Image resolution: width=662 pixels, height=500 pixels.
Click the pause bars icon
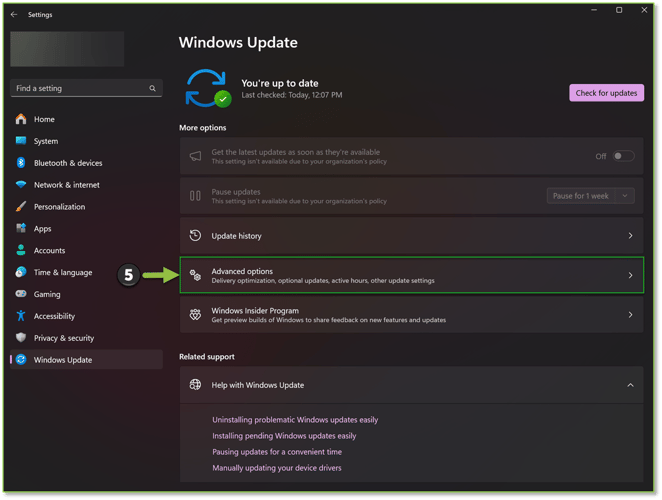point(195,196)
